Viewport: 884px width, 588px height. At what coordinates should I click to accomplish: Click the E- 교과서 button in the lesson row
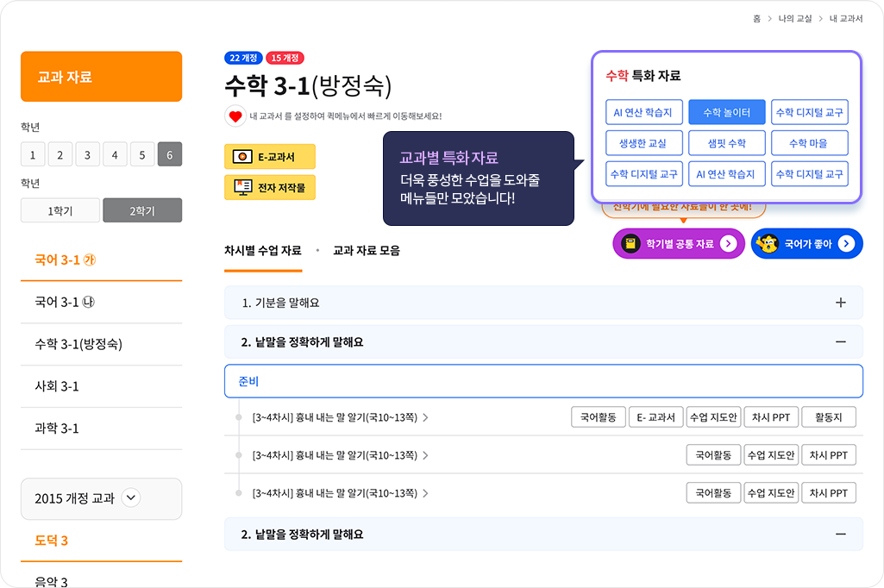pos(655,417)
